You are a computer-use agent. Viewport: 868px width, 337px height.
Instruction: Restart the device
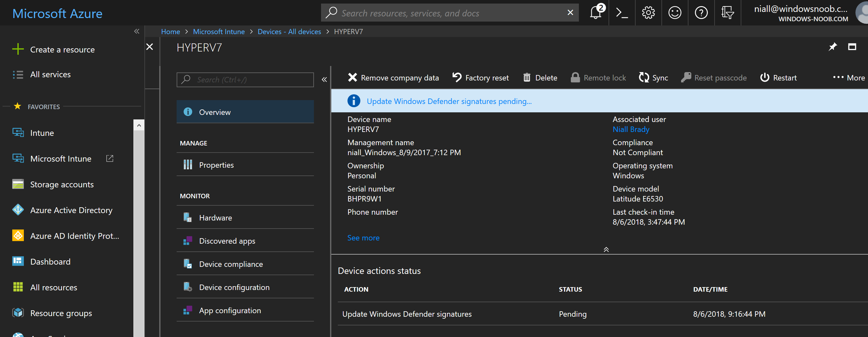pyautogui.click(x=778, y=78)
